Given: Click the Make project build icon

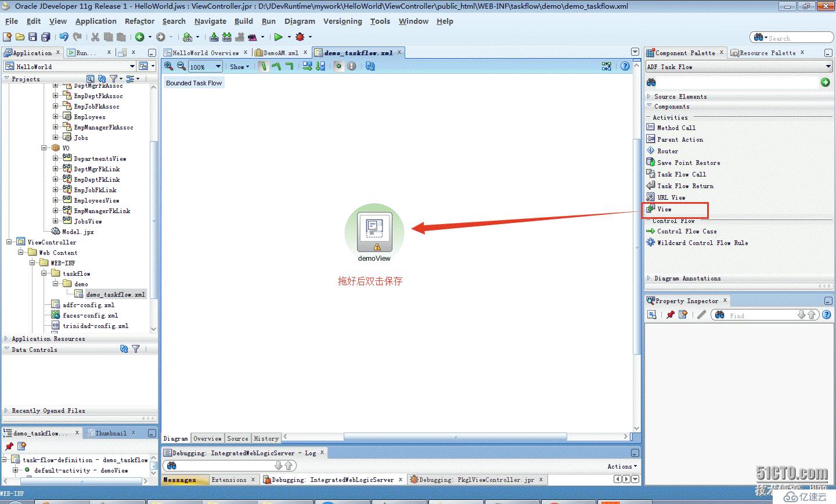Looking at the screenshot, I should [214, 37].
